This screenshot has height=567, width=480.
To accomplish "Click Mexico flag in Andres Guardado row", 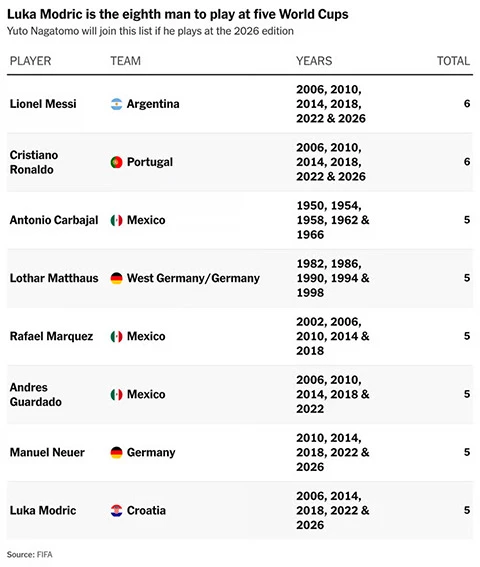I will tap(116, 394).
